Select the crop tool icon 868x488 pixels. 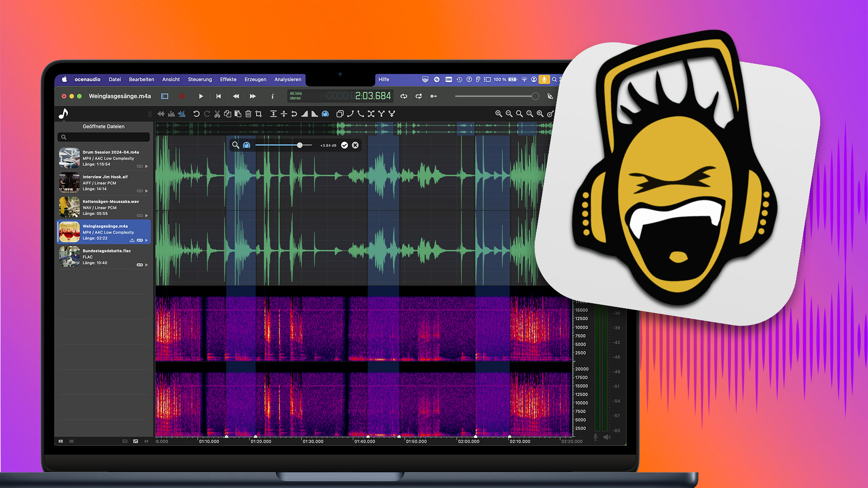259,114
